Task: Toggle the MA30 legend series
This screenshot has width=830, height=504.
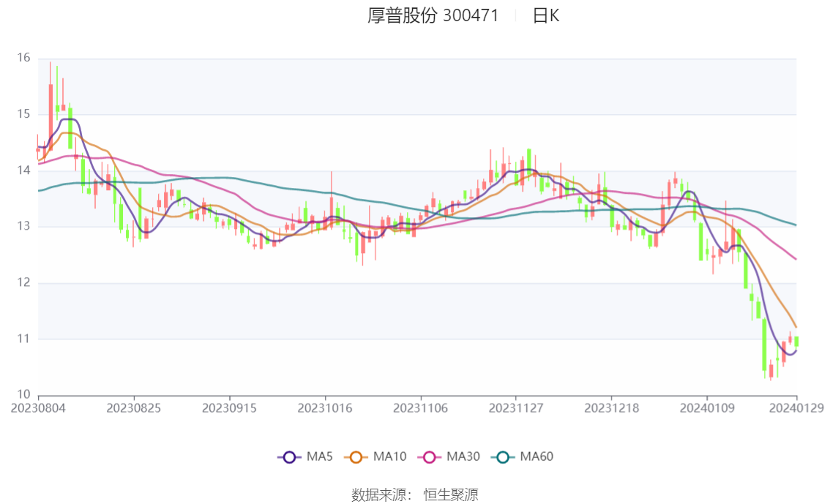Action: pos(449,456)
